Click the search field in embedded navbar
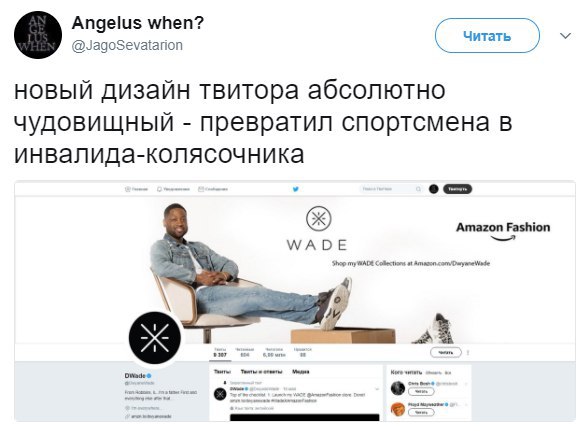588x431 pixels. point(392,189)
